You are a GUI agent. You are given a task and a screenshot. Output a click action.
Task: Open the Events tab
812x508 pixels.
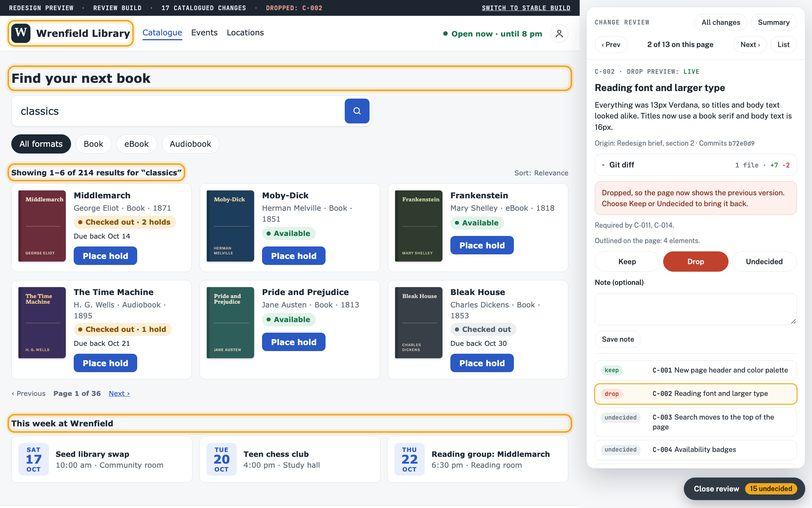click(204, 33)
